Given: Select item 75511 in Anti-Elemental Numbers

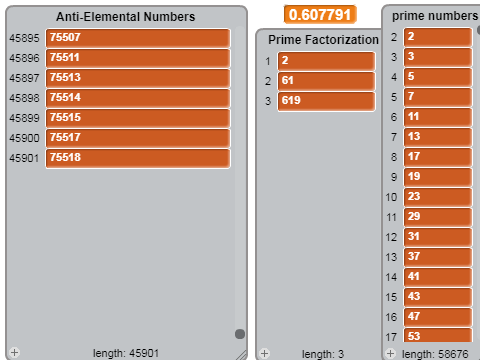Looking at the screenshot, I should (138, 58).
